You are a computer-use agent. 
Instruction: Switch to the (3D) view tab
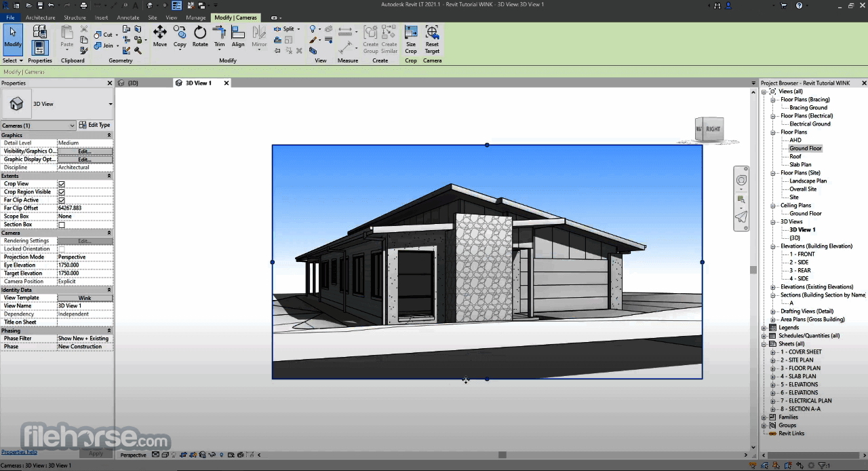[132, 82]
